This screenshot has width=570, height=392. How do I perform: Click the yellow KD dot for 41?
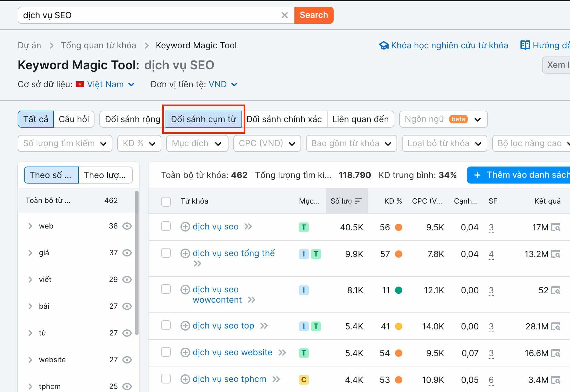(399, 326)
